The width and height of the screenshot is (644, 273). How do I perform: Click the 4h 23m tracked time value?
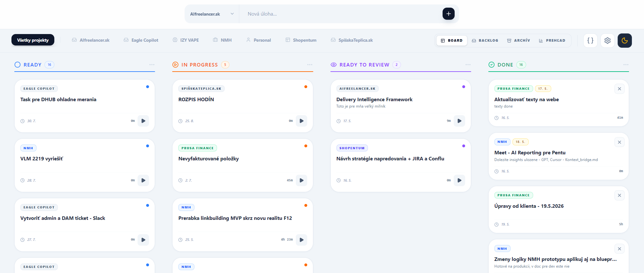(287, 240)
